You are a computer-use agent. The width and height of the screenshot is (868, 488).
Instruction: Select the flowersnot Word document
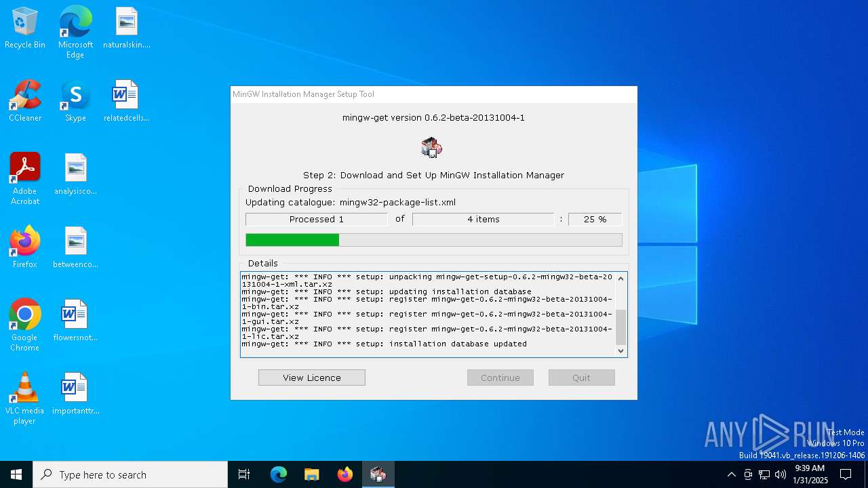[x=75, y=321]
